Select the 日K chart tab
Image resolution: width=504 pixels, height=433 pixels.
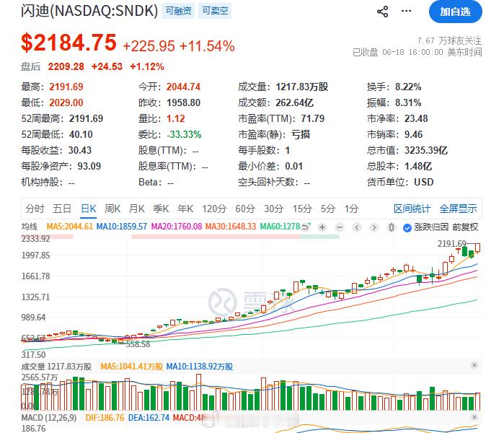[89, 209]
